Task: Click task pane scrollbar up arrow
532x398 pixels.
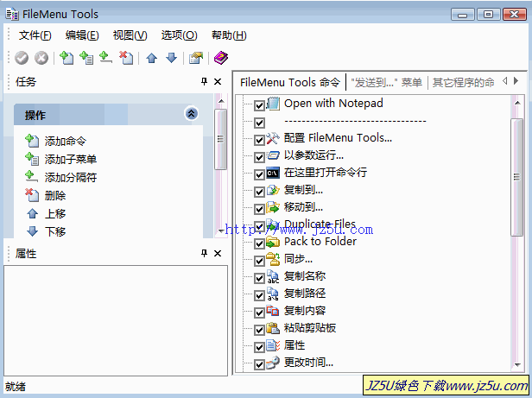Action: point(221,101)
